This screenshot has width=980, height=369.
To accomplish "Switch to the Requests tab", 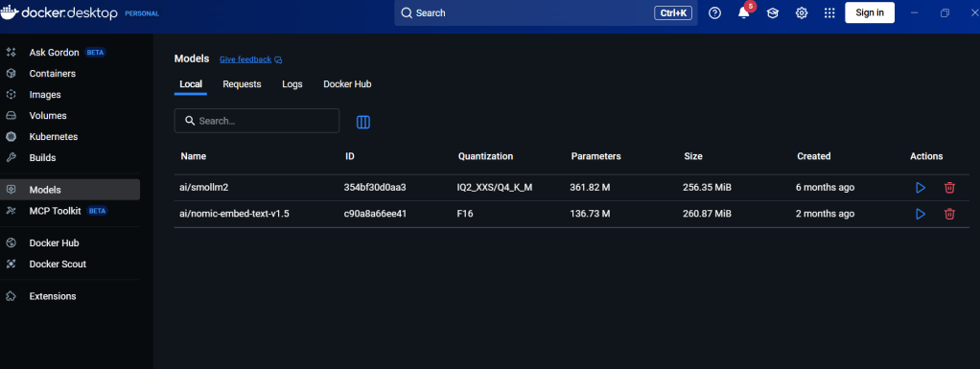I will pos(242,84).
